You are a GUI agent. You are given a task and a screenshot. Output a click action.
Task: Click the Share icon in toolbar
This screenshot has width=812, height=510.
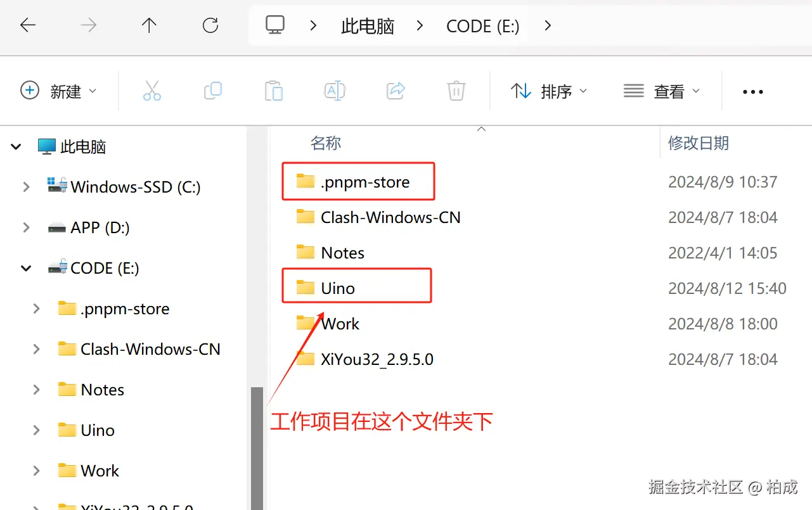pos(396,91)
